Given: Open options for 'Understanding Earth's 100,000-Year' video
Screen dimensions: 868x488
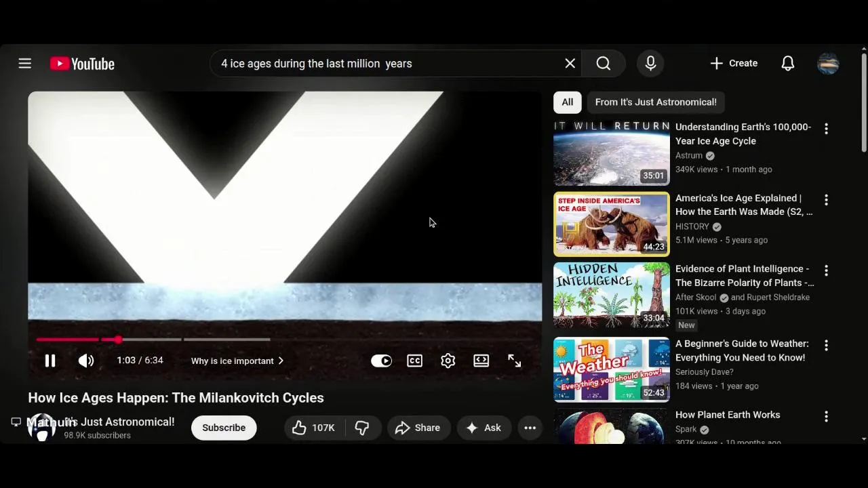Looking at the screenshot, I should tap(826, 129).
